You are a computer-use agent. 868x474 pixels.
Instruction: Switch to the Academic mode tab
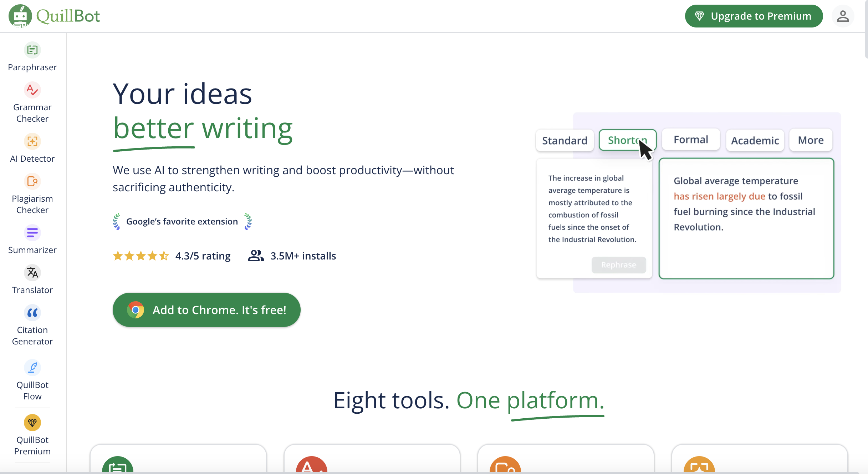pos(755,140)
